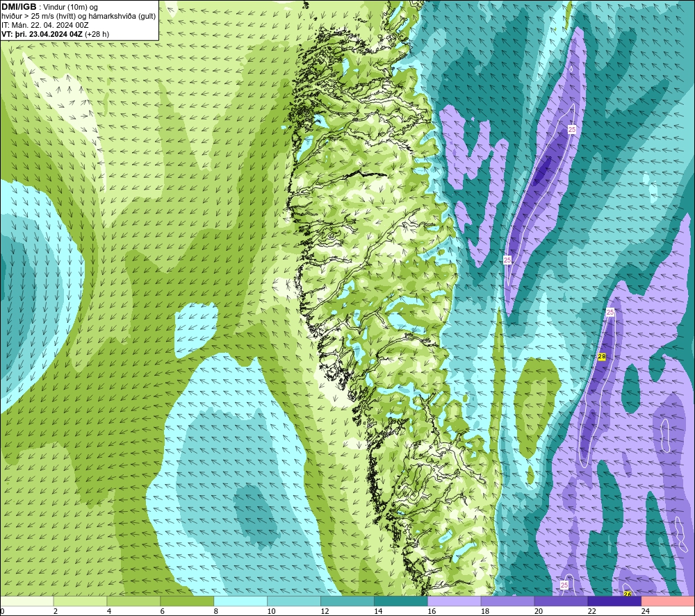Screen dimensions: 695x616
Task: Click the scale number 6 on the color bar
Action: click(162, 611)
